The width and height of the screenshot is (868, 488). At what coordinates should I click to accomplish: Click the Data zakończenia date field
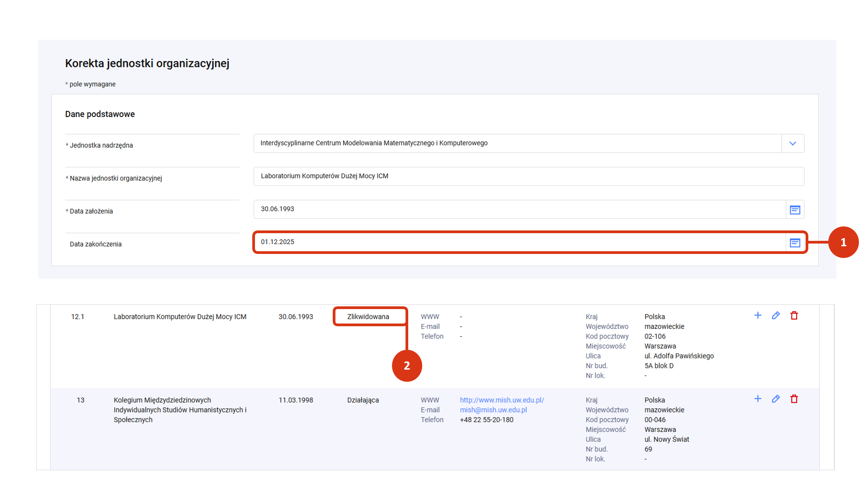point(519,242)
